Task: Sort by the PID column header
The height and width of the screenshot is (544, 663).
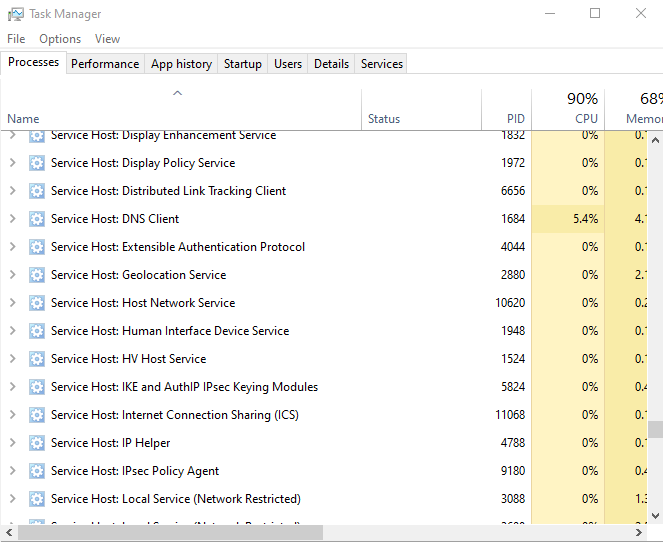Action: tap(507, 109)
